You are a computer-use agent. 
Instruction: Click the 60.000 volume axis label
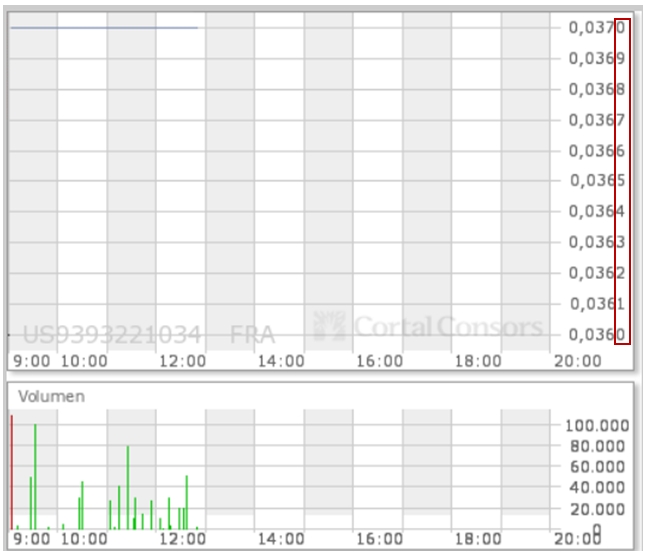click(x=598, y=467)
